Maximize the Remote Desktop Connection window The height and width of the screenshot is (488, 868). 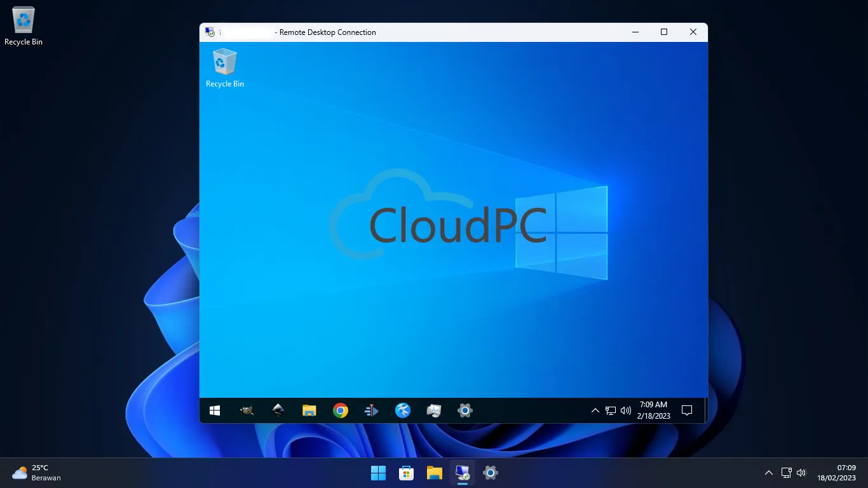[664, 32]
